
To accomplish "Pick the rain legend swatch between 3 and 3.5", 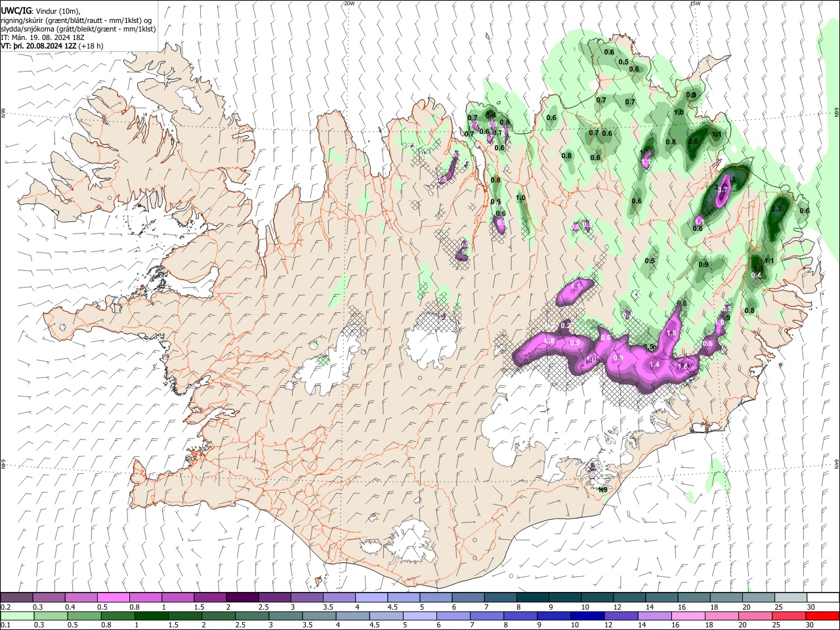I will click(285, 616).
